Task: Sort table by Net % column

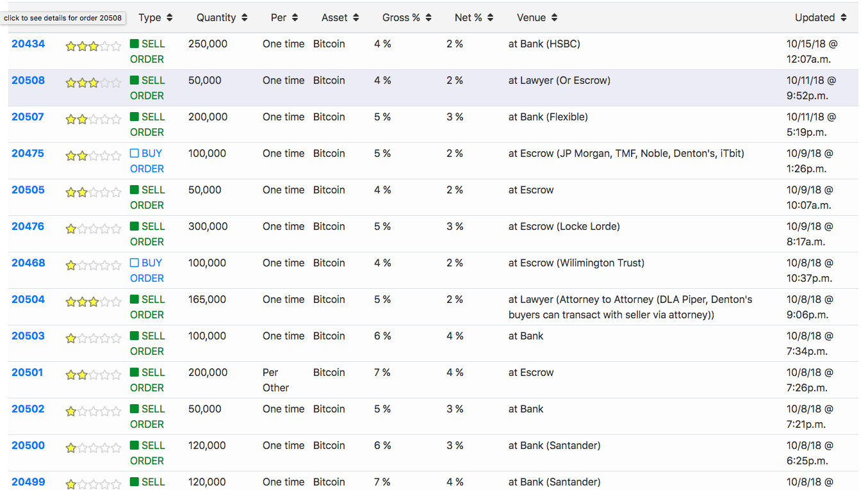Action: 474,18
